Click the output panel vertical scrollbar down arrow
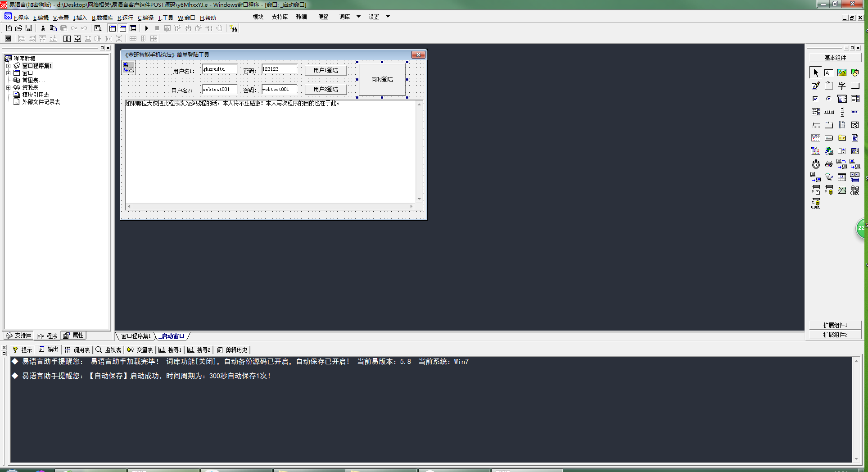 click(x=856, y=459)
